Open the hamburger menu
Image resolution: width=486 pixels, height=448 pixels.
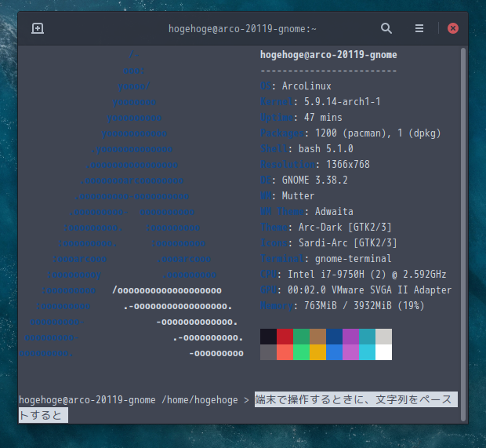[419, 28]
